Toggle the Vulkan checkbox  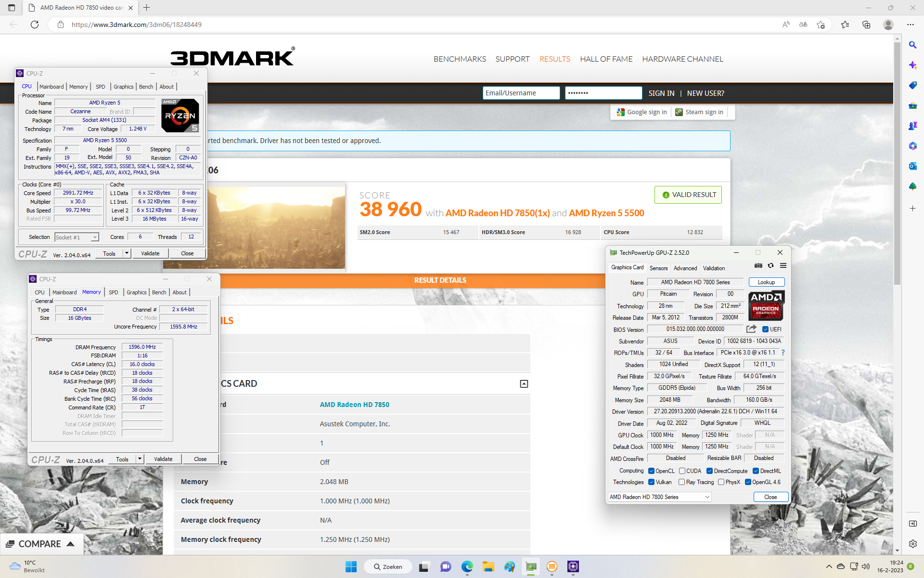click(651, 482)
